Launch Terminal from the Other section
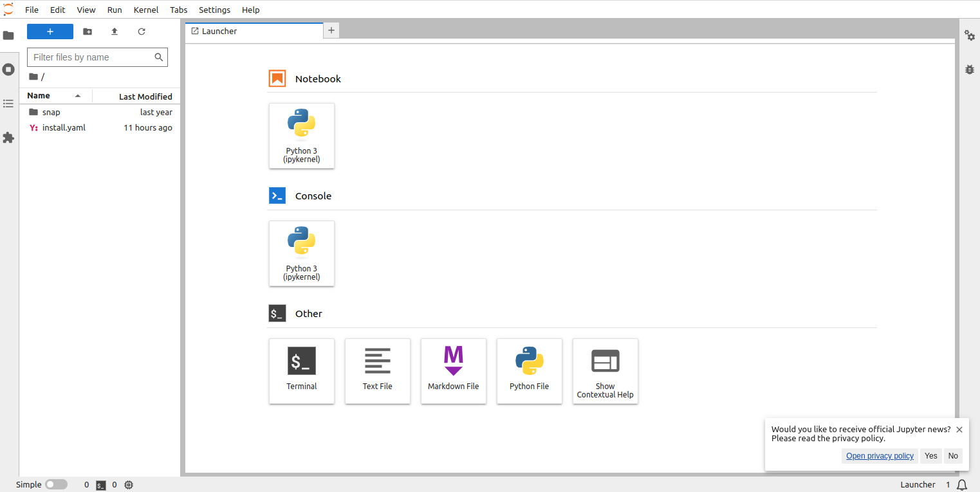Screen dimensions: 980x492 (x=301, y=371)
